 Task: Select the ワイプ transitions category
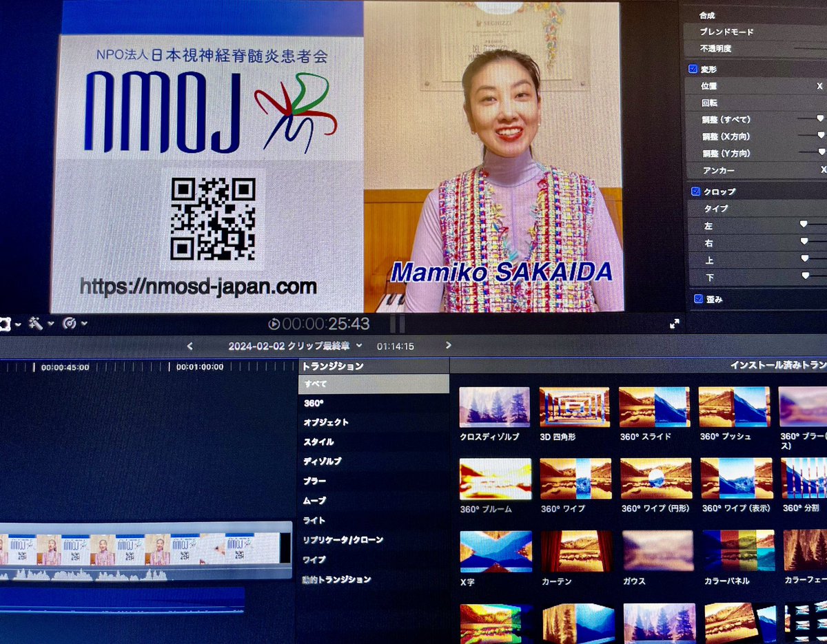(374, 560)
